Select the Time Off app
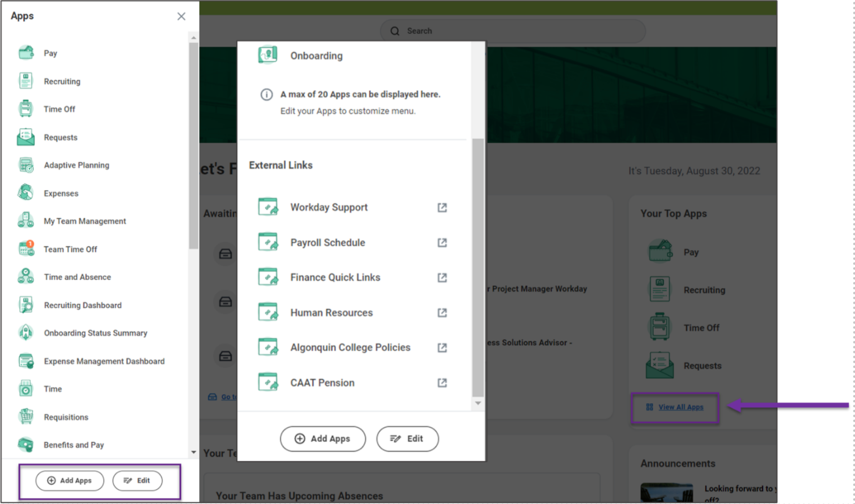This screenshot has width=855, height=504. click(x=59, y=109)
